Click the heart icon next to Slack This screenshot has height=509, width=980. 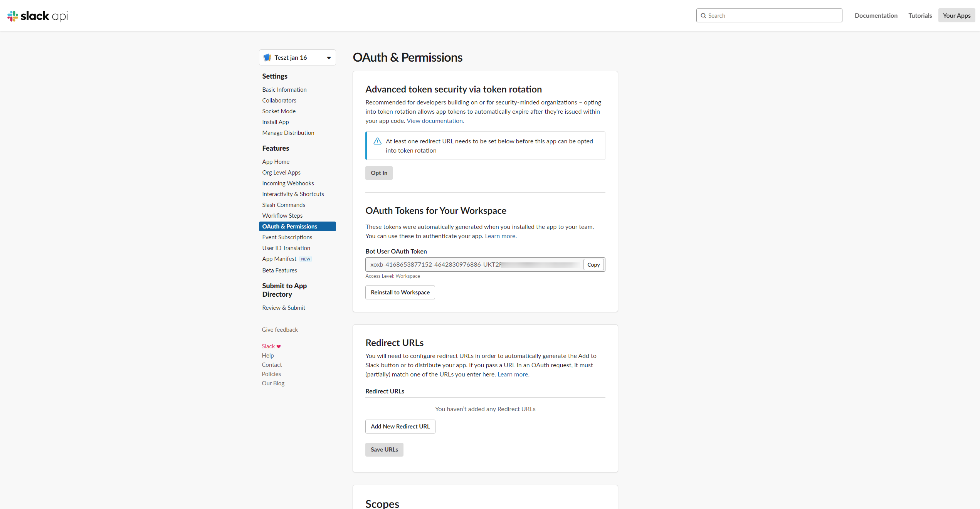click(279, 346)
